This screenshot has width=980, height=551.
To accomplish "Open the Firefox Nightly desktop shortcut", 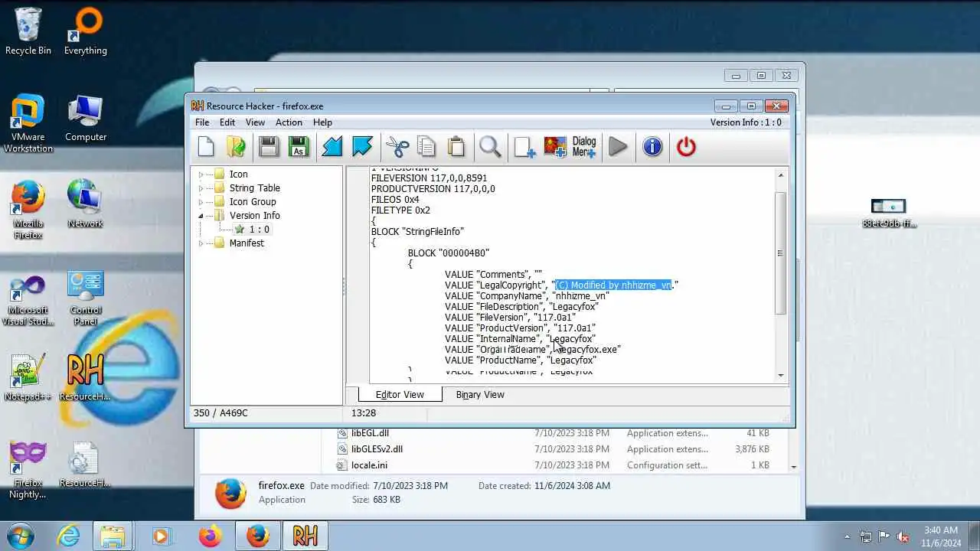I will [28, 470].
